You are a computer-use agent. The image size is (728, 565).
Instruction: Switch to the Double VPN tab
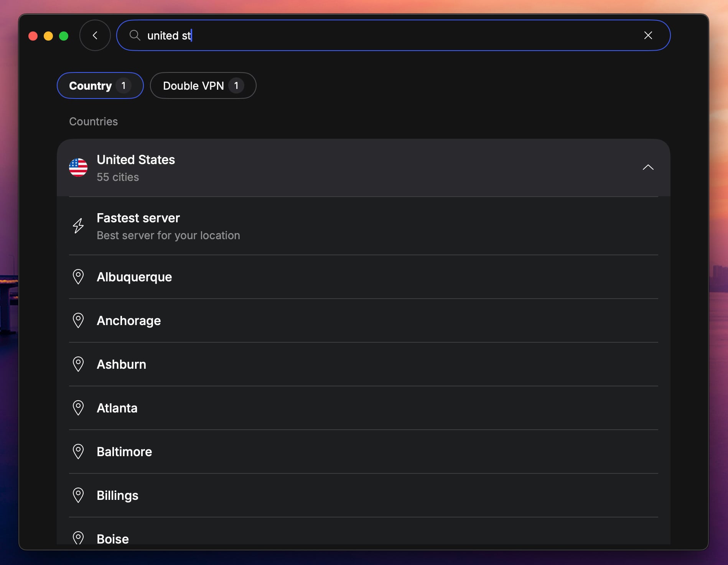(203, 85)
